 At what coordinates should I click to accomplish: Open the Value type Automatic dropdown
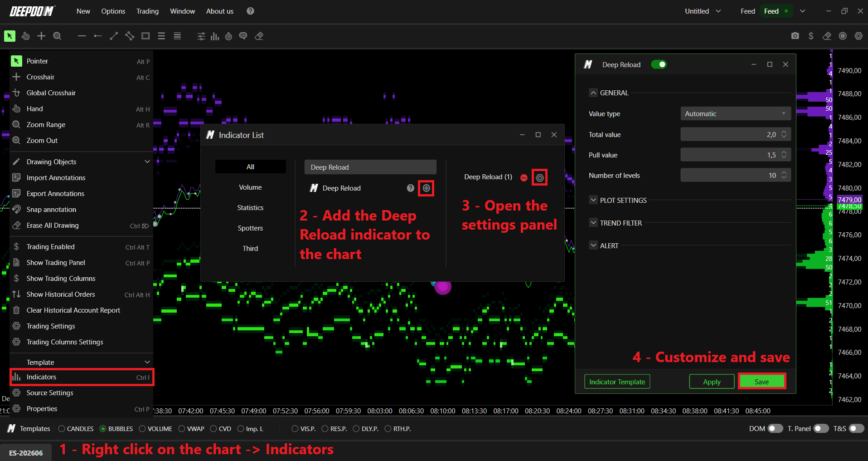pos(736,113)
